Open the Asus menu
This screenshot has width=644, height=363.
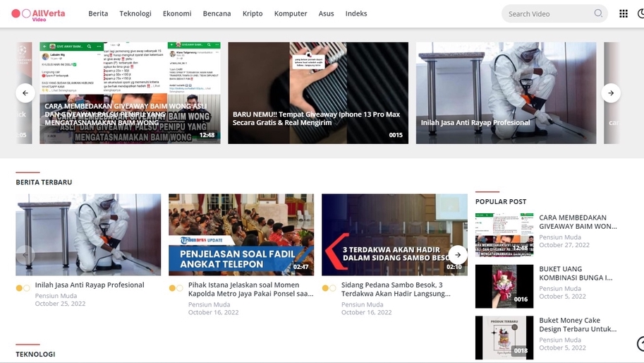326,13
